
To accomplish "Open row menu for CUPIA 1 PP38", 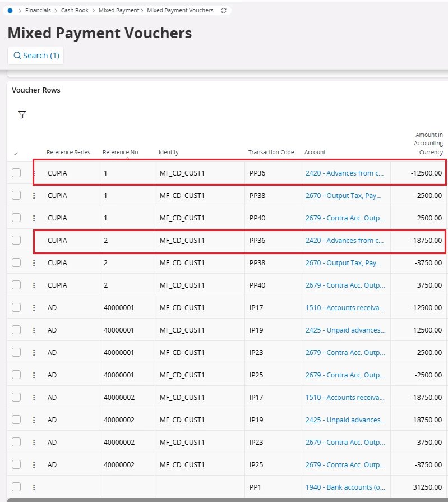I will pyautogui.click(x=34, y=196).
